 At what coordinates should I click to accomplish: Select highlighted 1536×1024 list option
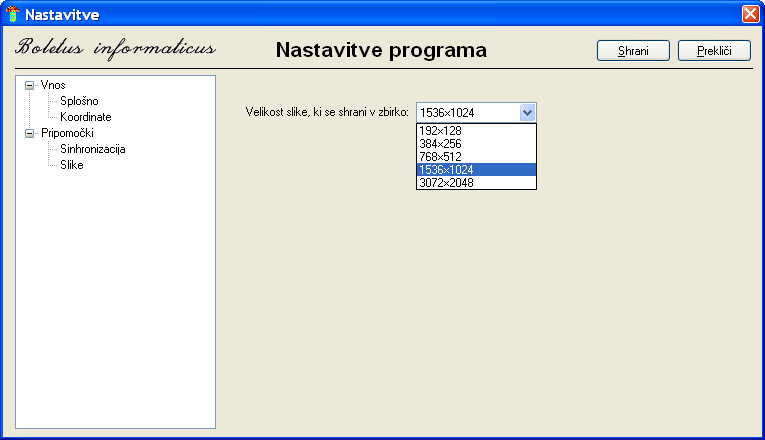446,170
